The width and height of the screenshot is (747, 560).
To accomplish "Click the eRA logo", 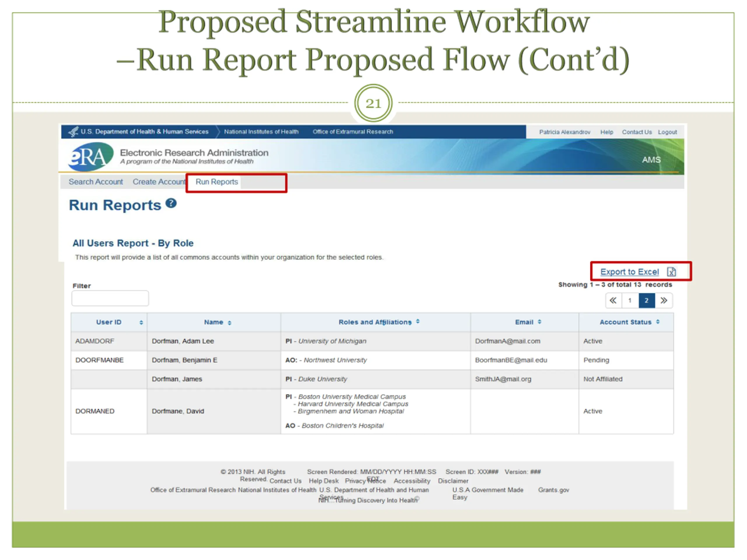I will (x=90, y=157).
